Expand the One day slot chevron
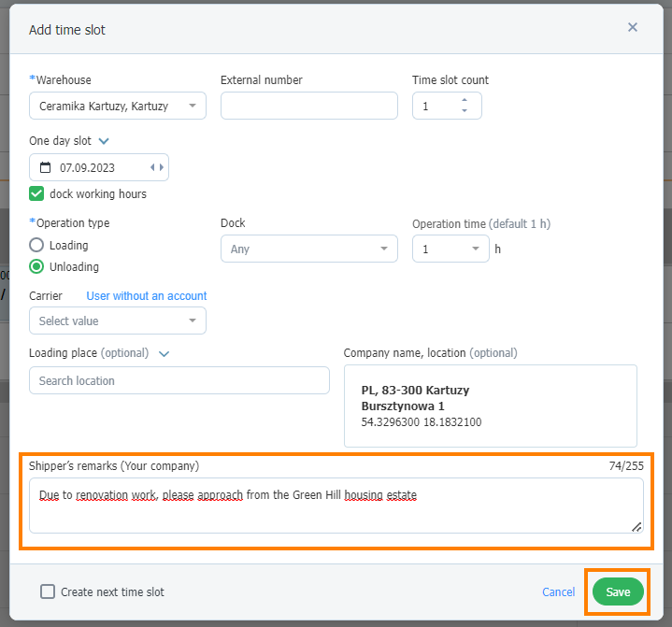Viewport: 672px width, 627px height. pyautogui.click(x=104, y=141)
